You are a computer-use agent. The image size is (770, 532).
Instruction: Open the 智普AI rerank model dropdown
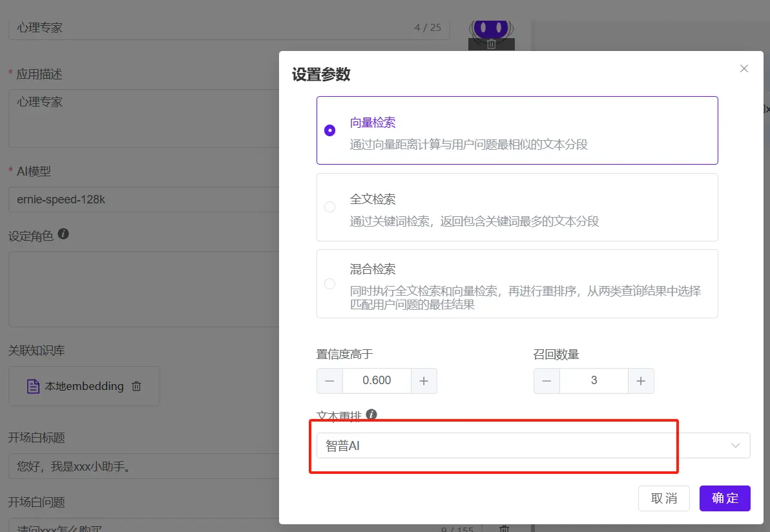pyautogui.click(x=534, y=445)
